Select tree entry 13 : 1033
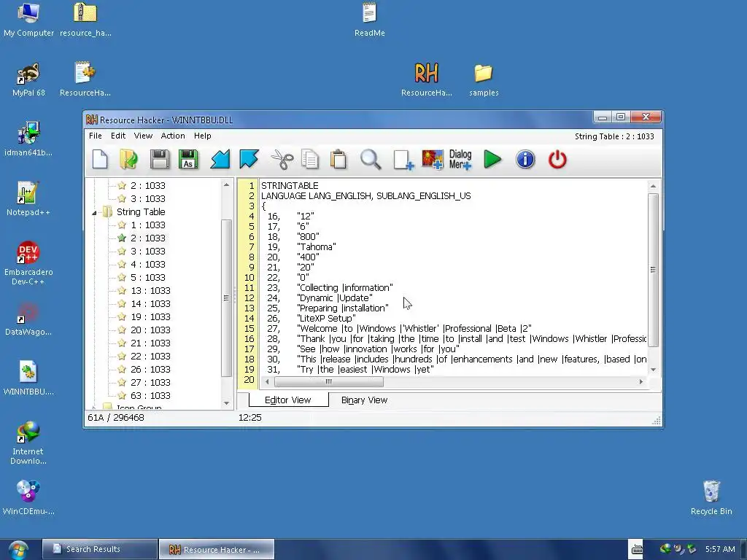747x560 pixels. (x=150, y=290)
